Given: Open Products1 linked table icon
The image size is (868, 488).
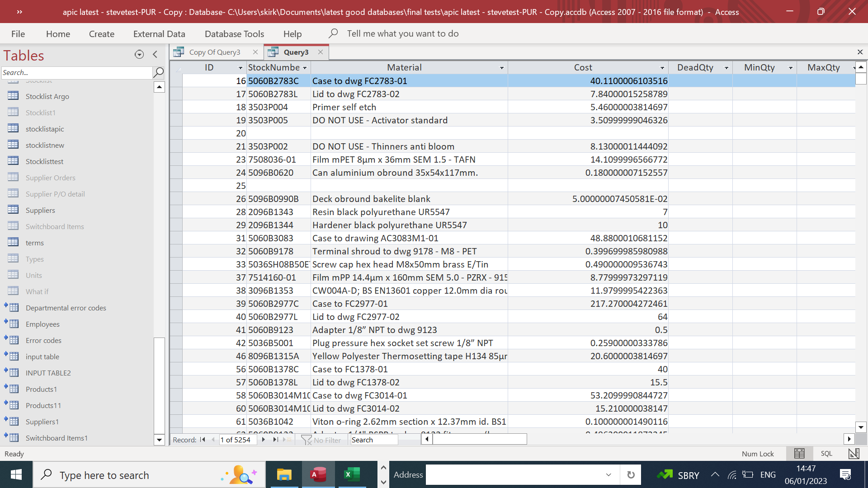Looking at the screenshot, I should 12,389.
